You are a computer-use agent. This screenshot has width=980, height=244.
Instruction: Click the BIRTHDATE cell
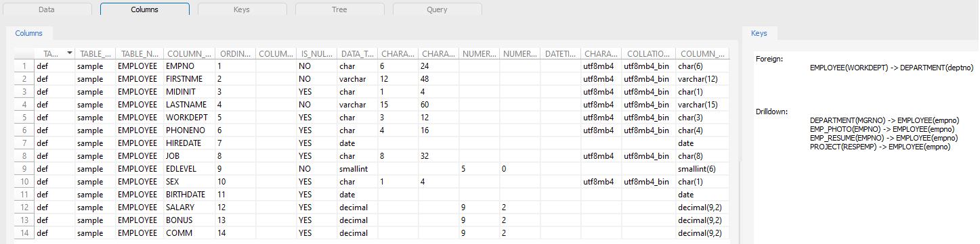coord(189,195)
